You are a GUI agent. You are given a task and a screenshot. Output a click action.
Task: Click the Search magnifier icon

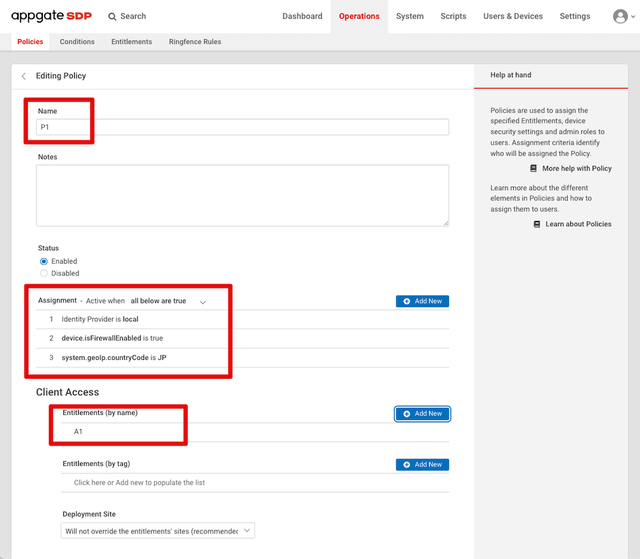[112, 16]
